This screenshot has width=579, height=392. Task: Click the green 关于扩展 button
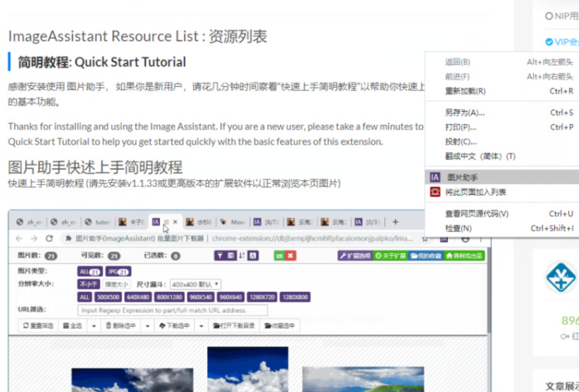click(x=390, y=255)
